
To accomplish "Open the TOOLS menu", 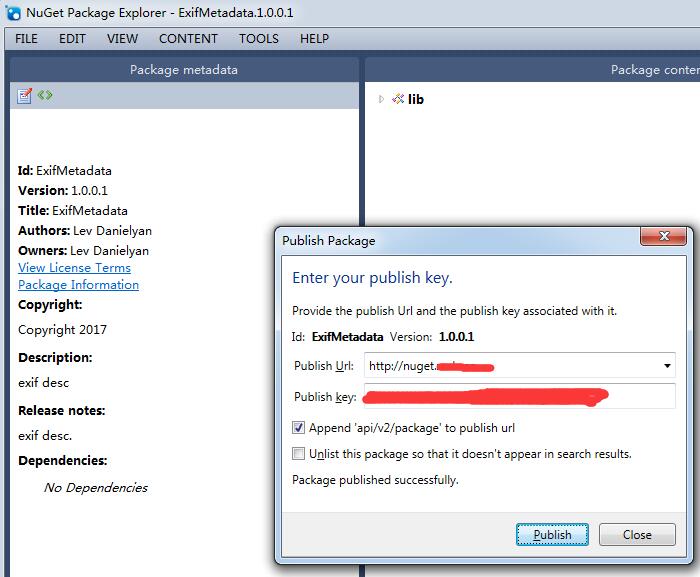I will [x=258, y=39].
